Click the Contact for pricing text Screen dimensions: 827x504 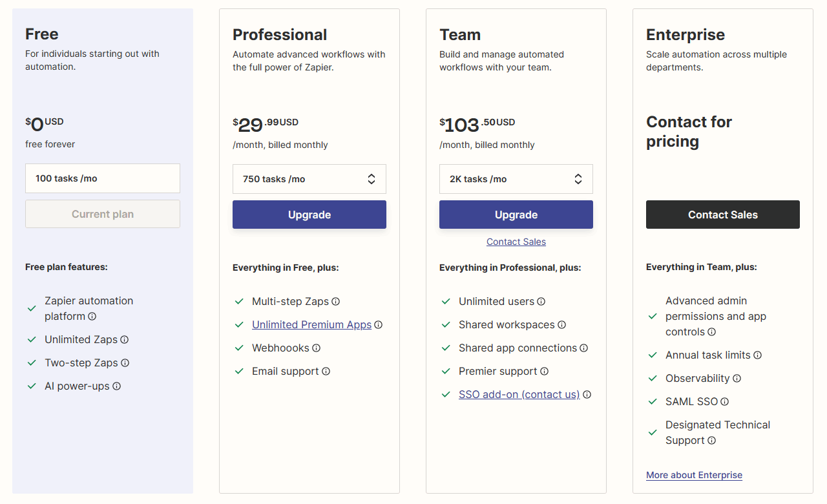pos(689,132)
